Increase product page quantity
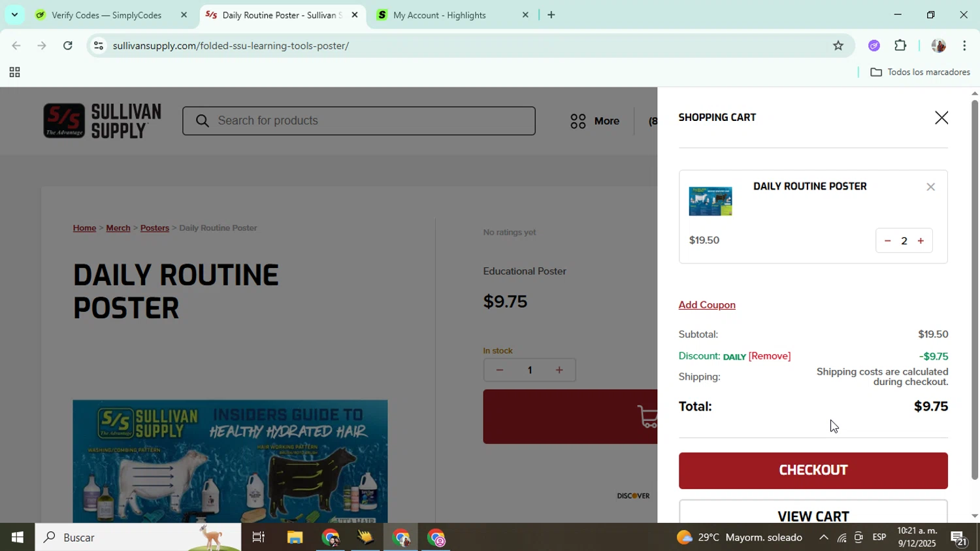 (559, 371)
